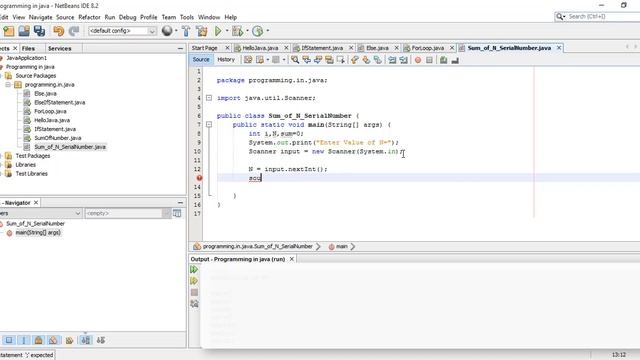Click the Stop Macro Recording icon
The width and height of the screenshot is (640, 360).
point(429,60)
